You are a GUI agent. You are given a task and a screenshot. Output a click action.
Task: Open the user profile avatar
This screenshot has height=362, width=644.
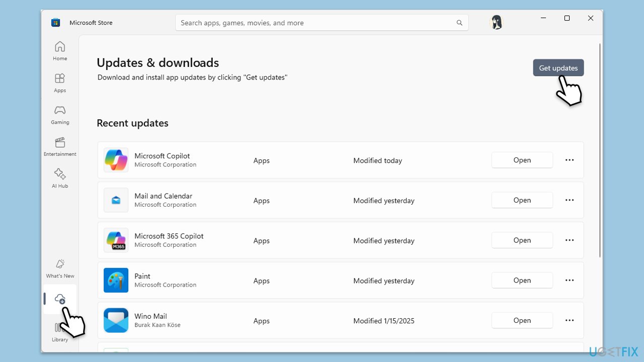[x=496, y=23]
